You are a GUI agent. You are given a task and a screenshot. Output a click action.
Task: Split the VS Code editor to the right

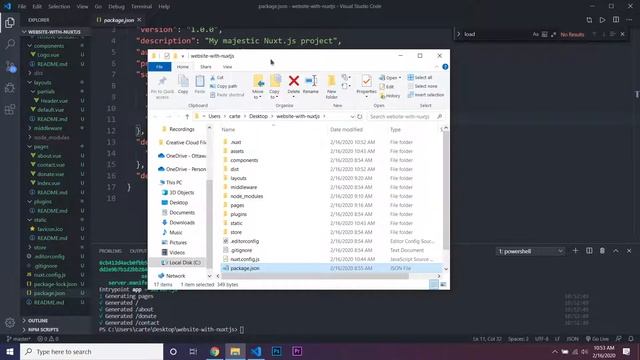(616, 20)
